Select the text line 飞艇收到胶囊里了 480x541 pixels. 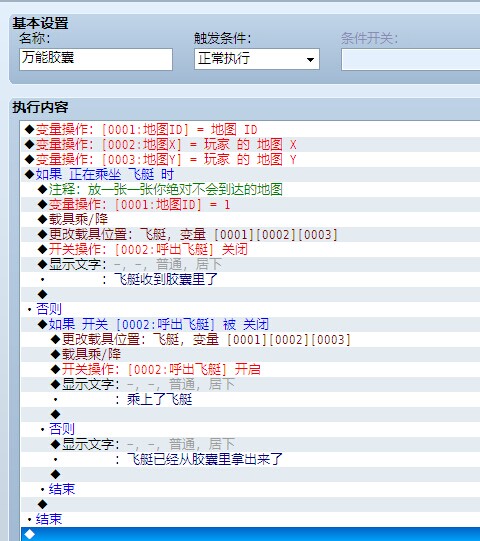coord(250,279)
